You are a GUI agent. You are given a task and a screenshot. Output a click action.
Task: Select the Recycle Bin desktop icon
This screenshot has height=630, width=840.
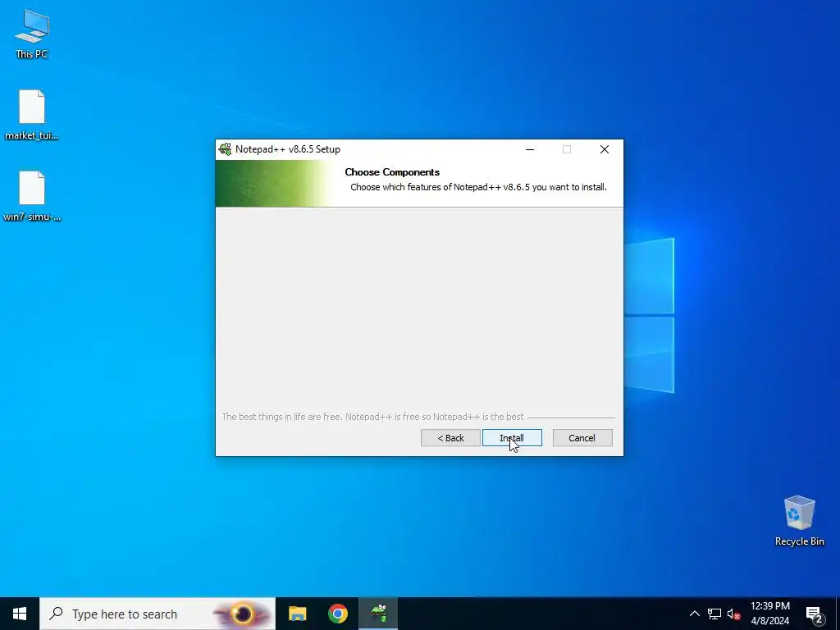tap(799, 521)
